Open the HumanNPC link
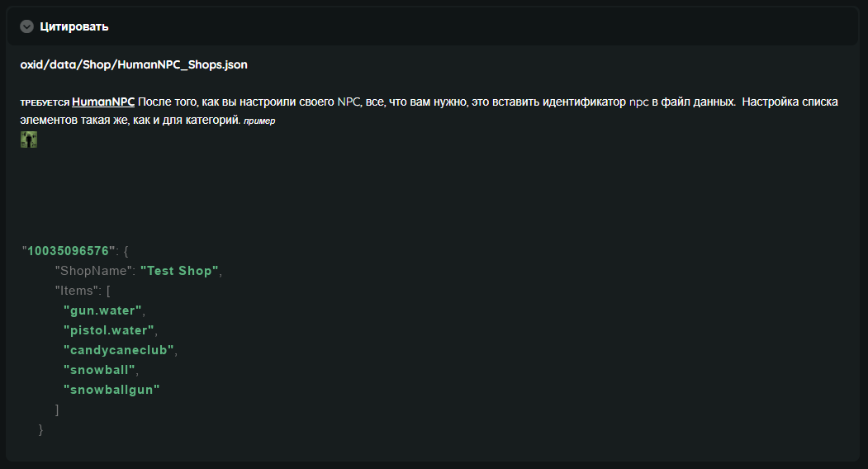The image size is (868, 469). point(103,102)
